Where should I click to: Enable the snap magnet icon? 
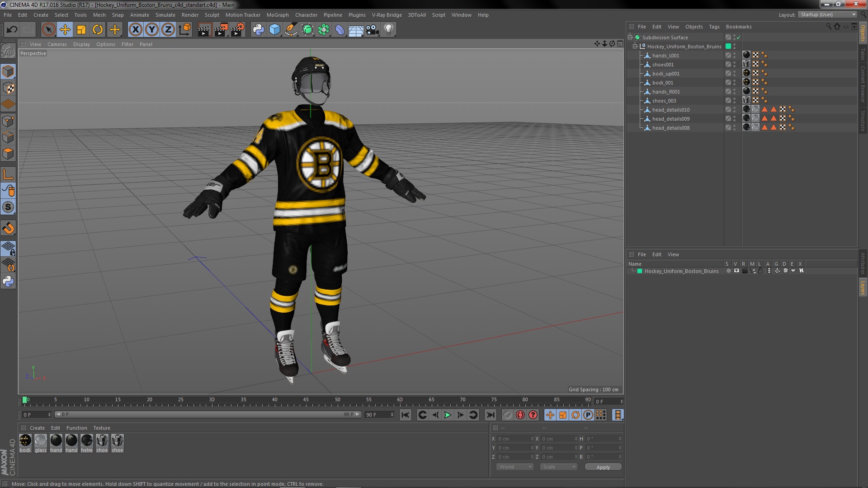pos(8,228)
